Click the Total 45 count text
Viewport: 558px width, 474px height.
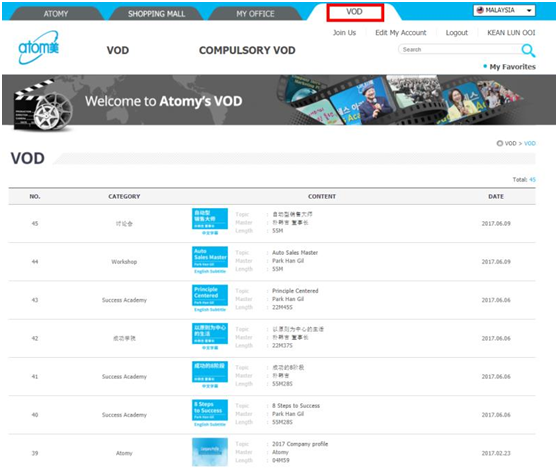[524, 180]
